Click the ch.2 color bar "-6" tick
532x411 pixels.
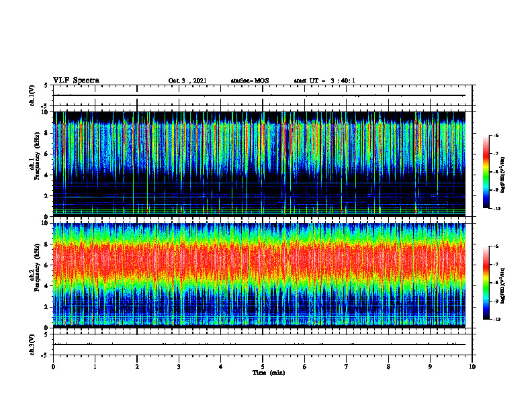click(496, 246)
